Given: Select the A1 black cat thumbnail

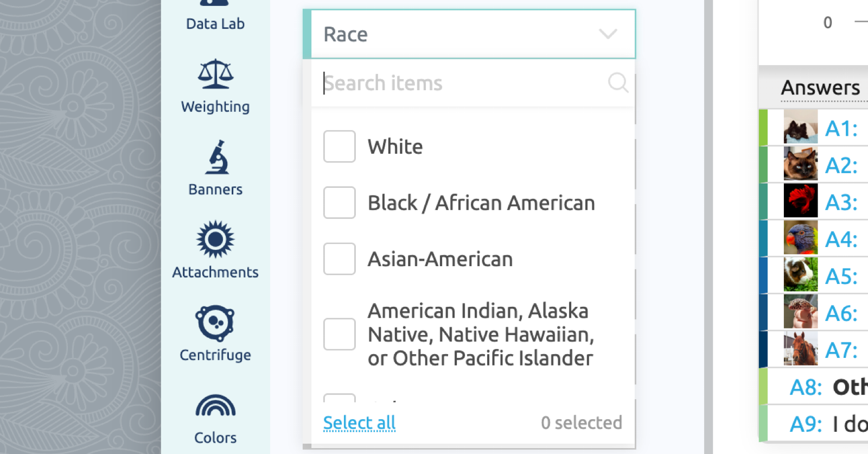Looking at the screenshot, I should point(801,127).
